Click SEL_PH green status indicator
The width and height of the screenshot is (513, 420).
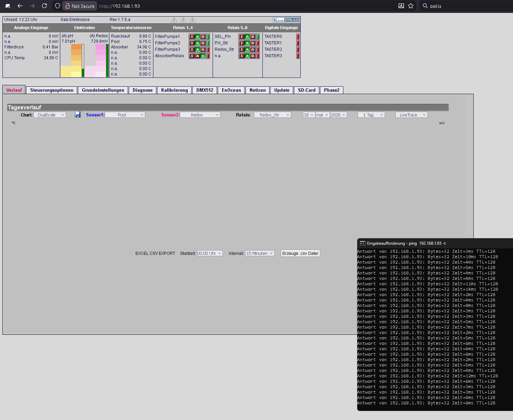[258, 37]
